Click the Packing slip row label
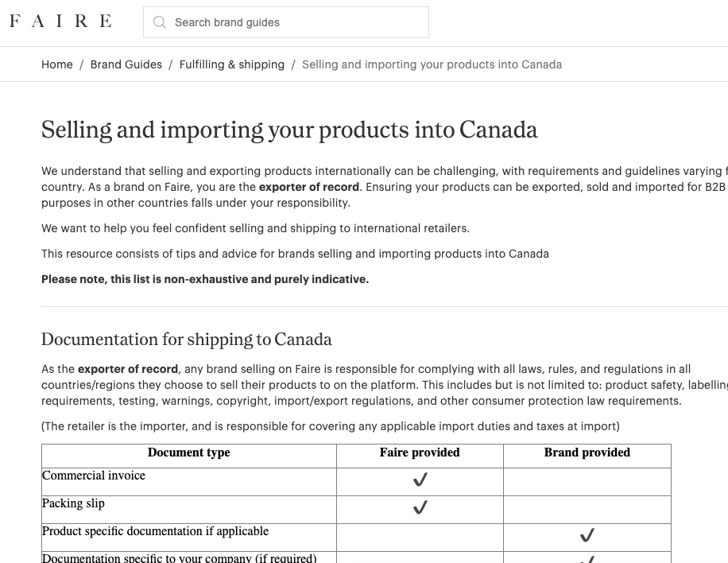728x563 pixels. pos(73,503)
